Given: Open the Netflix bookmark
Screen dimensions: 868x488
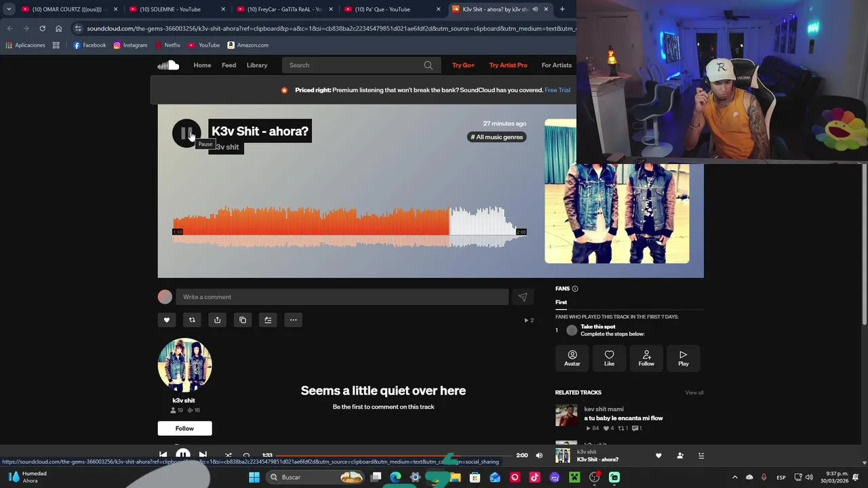Looking at the screenshot, I should click(167, 45).
